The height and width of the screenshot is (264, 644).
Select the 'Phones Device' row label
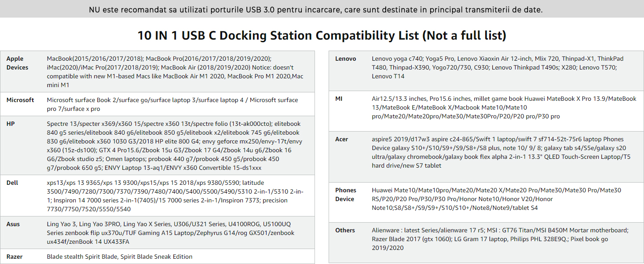[346, 194]
